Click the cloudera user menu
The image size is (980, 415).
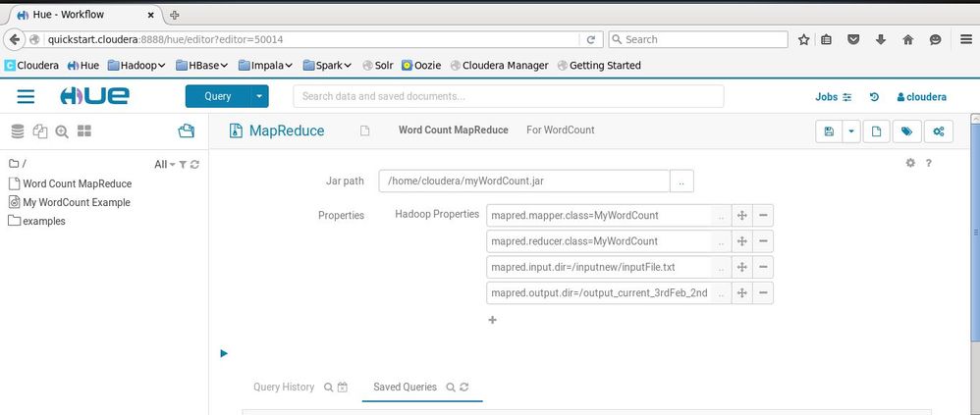point(921,97)
